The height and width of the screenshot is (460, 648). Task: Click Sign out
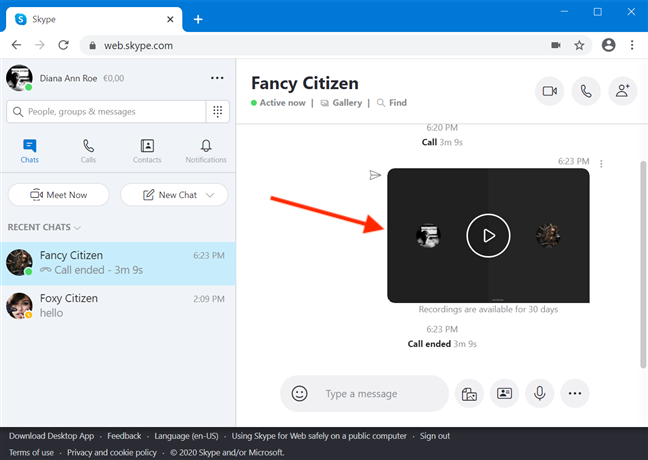coord(435,436)
